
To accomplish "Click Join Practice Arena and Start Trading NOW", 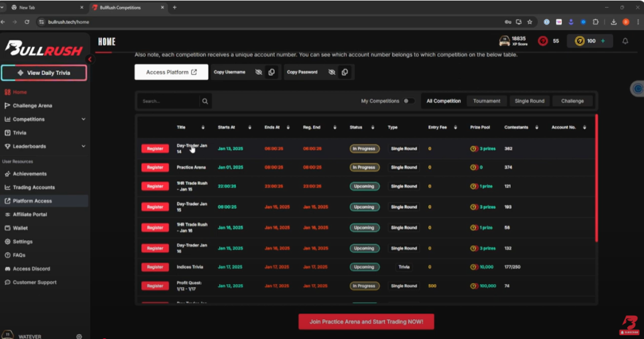I will pyautogui.click(x=366, y=322).
